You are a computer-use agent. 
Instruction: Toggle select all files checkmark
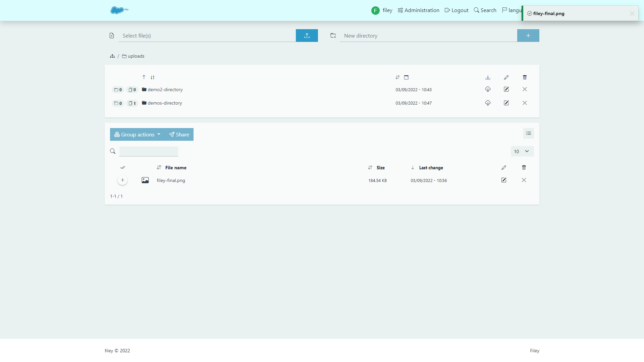(x=123, y=168)
